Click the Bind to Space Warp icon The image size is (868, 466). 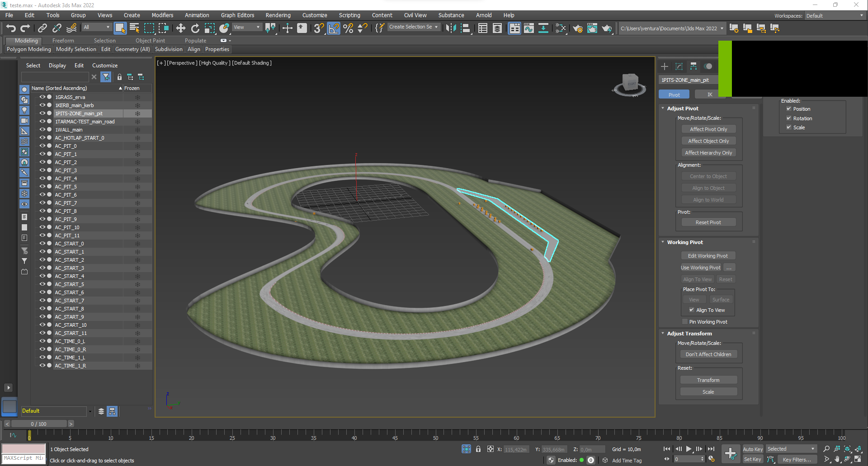pyautogui.click(x=71, y=28)
